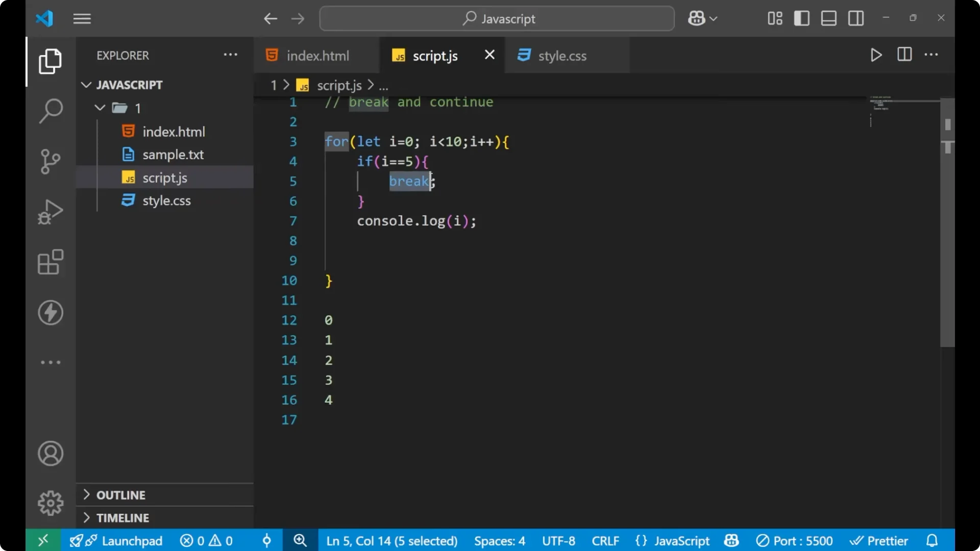Open the Source Control view
This screenshot has height=551, width=980.
point(50,161)
